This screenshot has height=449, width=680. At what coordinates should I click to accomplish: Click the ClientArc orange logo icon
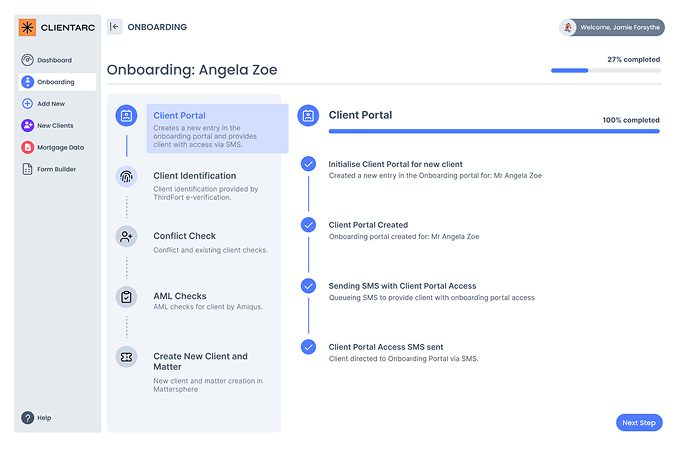(27, 27)
